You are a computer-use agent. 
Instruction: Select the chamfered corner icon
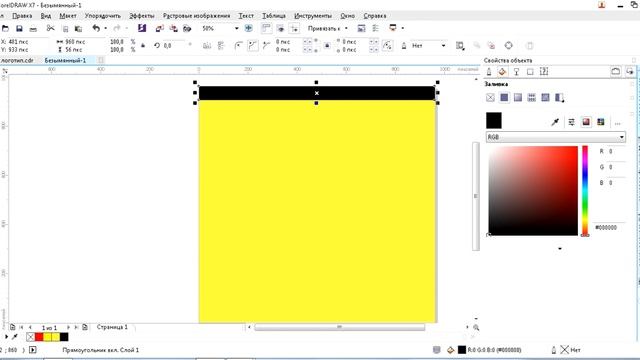[x=267, y=46]
